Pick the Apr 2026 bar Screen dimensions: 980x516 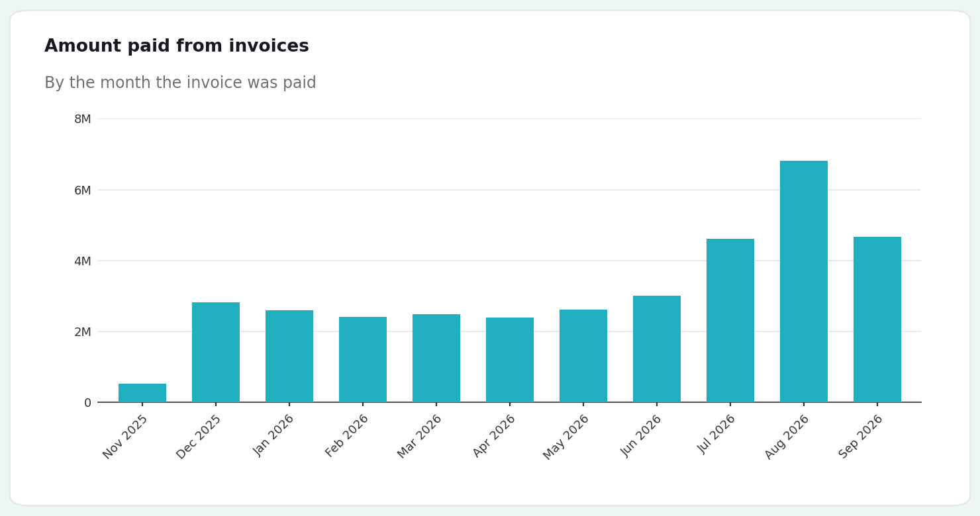tap(510, 360)
